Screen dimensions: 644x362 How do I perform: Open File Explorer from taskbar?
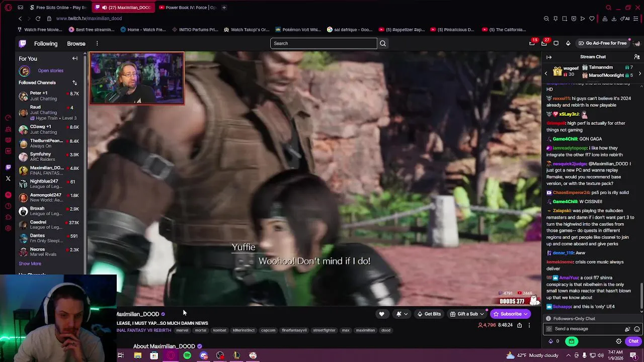click(x=137, y=355)
